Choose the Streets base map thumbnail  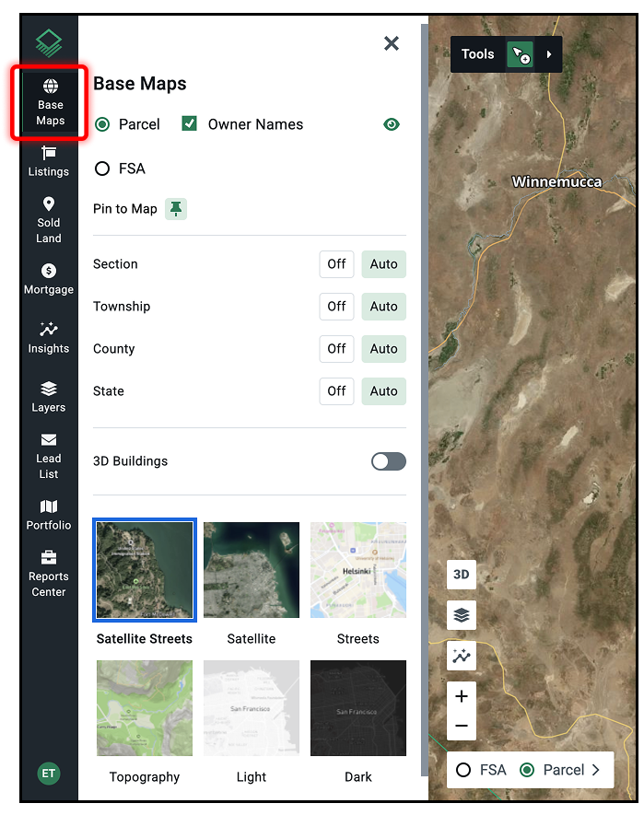coord(357,570)
